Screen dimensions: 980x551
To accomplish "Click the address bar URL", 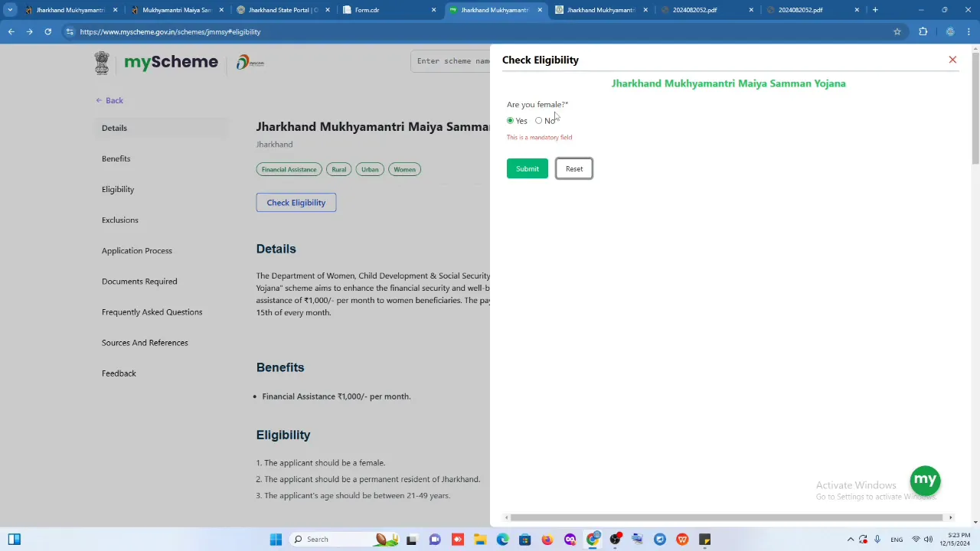I will pyautogui.click(x=170, y=31).
